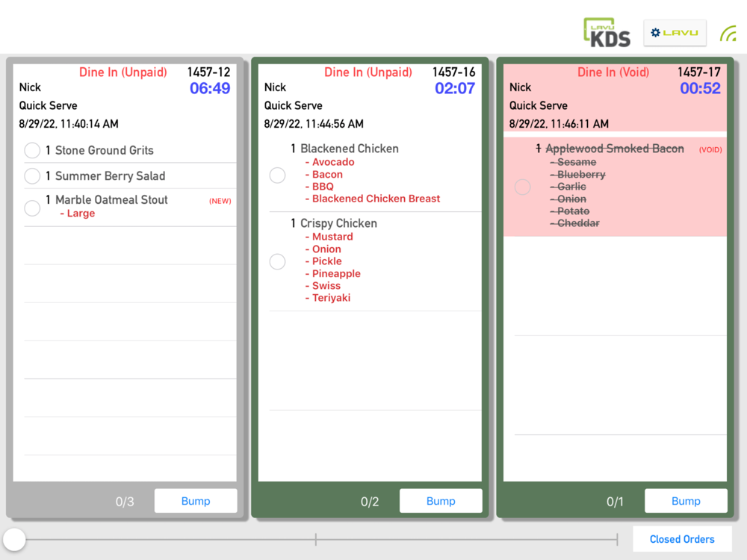Click the BBQ modifier
The width and height of the screenshot is (747, 560).
pyautogui.click(x=319, y=187)
